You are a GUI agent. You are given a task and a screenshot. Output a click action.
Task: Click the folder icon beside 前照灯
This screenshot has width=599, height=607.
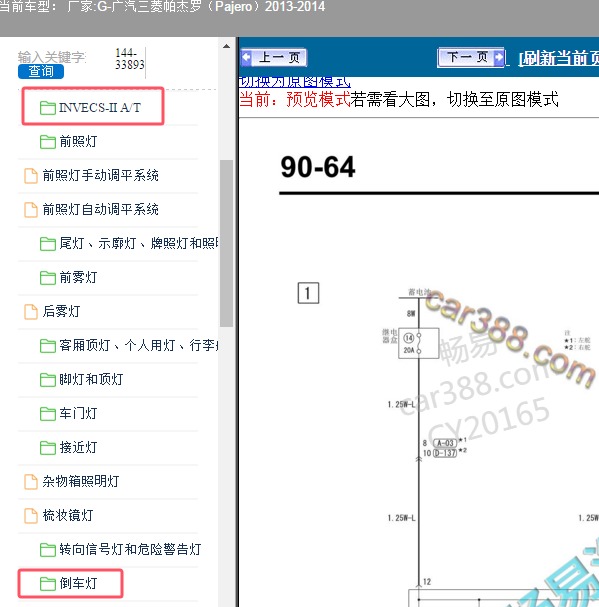click(48, 142)
